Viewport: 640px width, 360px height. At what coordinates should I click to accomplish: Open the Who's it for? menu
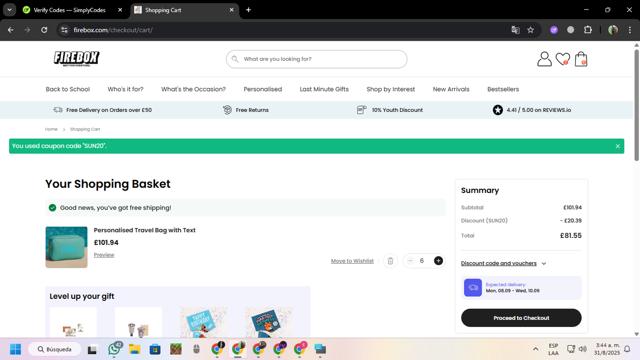(x=125, y=89)
